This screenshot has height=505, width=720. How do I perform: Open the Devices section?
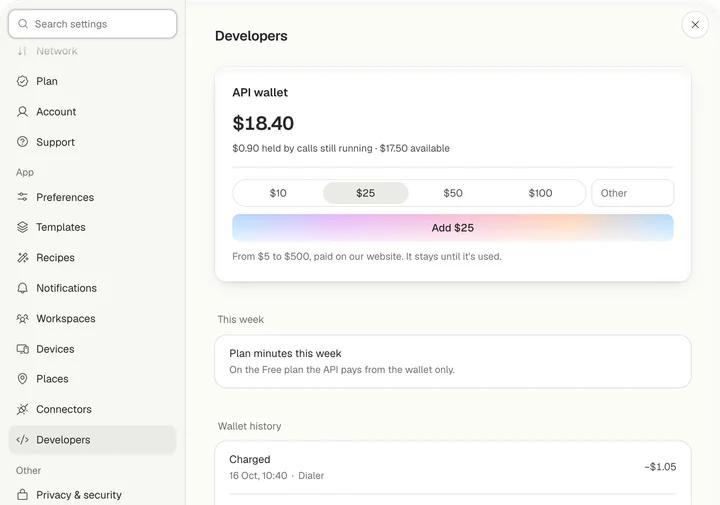coord(92,349)
